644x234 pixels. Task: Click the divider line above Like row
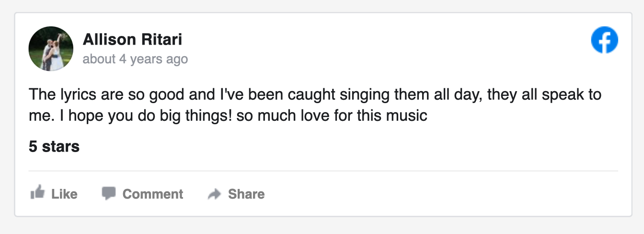323,171
